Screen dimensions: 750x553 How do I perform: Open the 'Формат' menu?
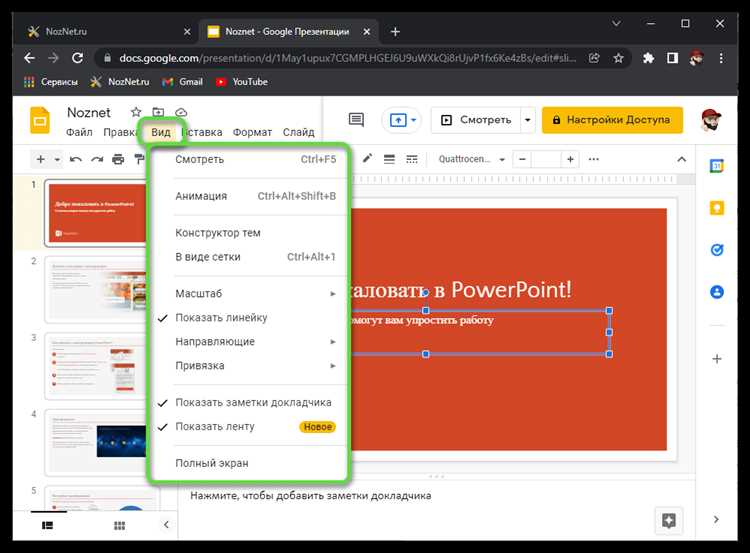pos(252,132)
